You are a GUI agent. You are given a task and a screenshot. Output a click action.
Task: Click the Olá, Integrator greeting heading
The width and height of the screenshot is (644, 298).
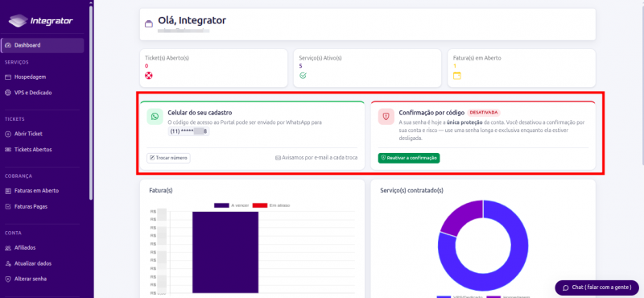pos(192,20)
